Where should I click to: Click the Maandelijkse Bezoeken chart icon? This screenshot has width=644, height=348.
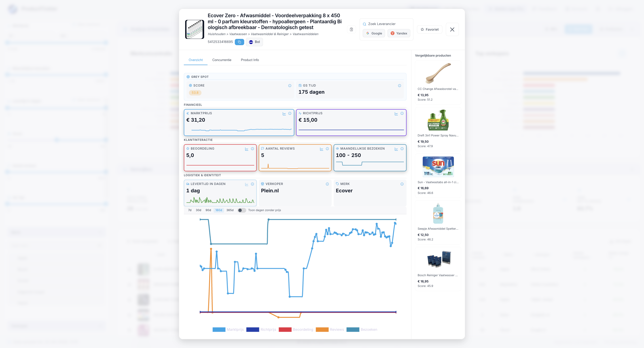[x=396, y=149]
